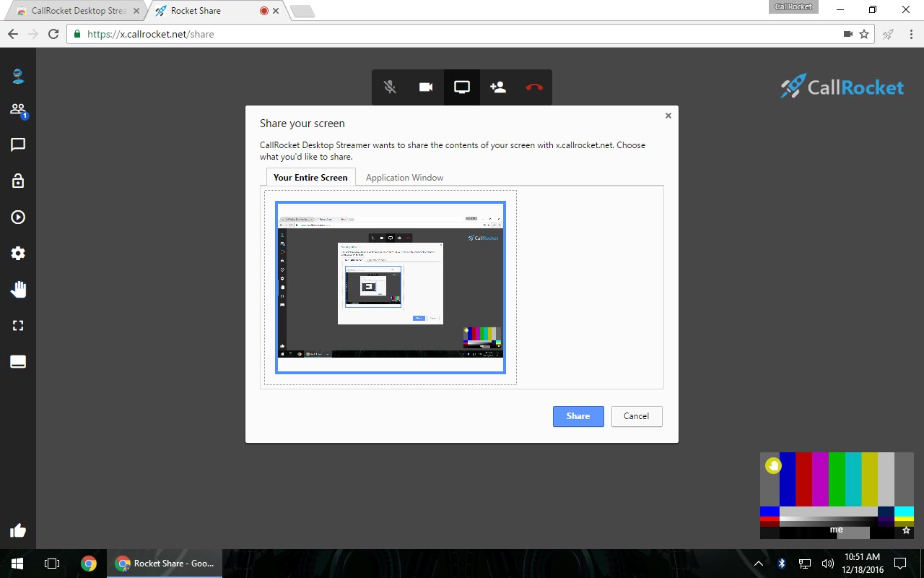Screen dimensions: 924x578
Task: Switch to the Application Window tab
Action: coord(404,177)
